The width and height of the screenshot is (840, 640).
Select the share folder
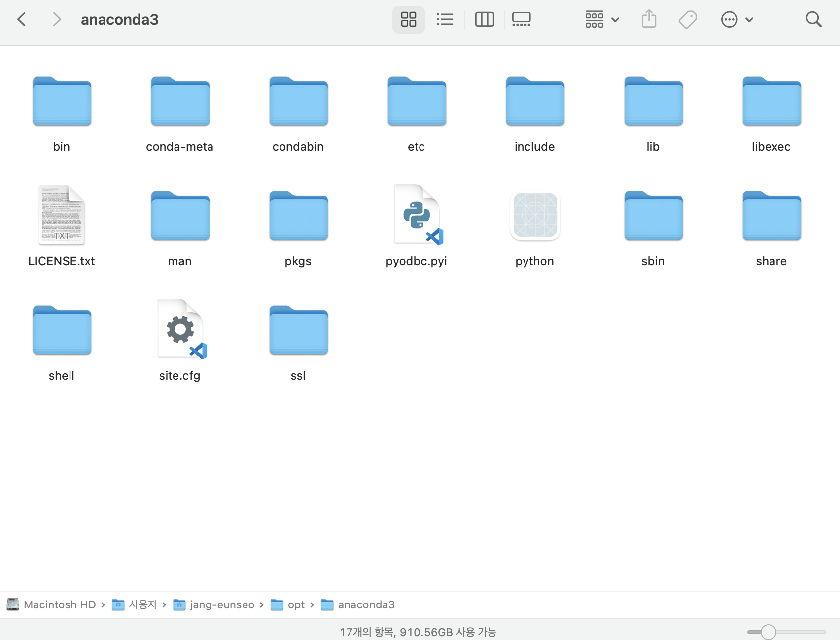click(x=772, y=216)
